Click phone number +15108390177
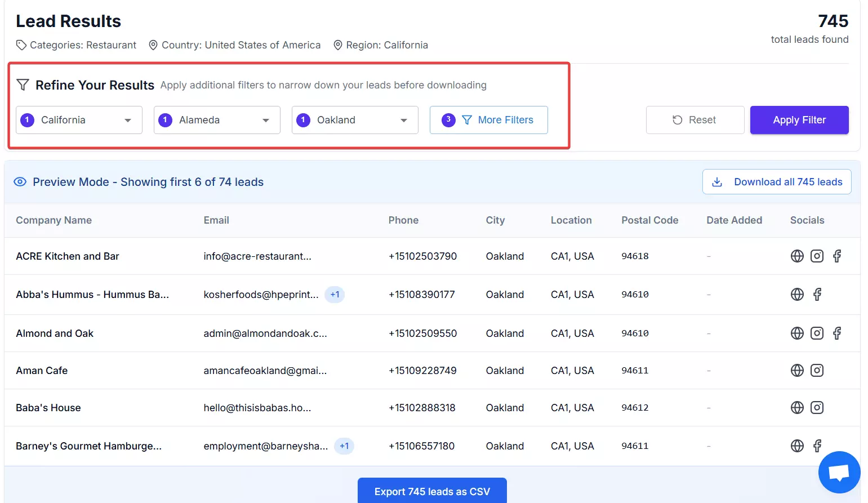 coord(421,295)
